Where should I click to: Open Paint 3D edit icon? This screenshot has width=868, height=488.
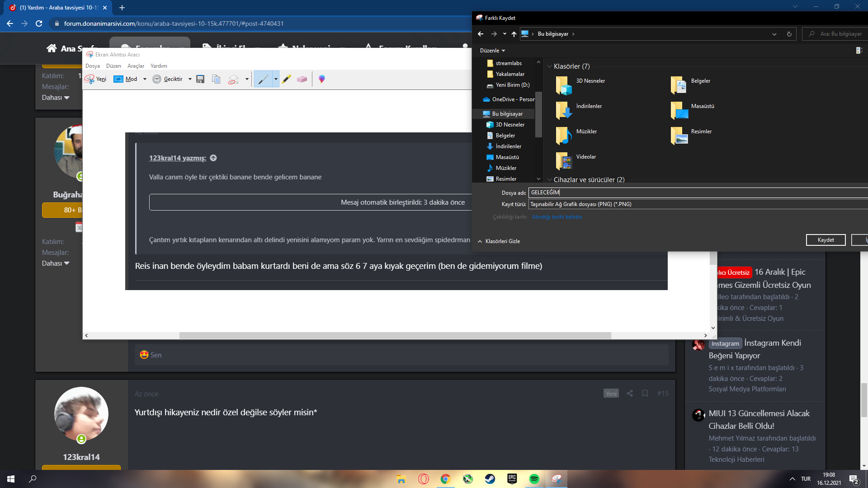coord(321,79)
